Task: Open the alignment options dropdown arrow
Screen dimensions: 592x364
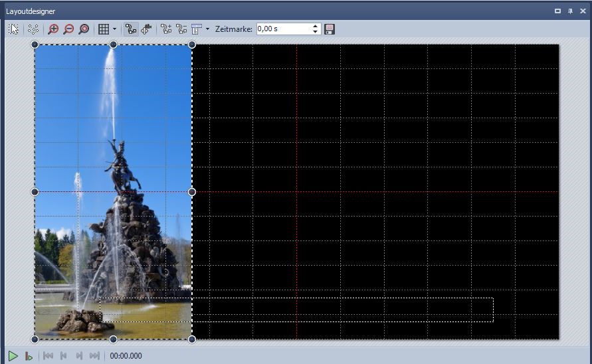Action: (207, 29)
